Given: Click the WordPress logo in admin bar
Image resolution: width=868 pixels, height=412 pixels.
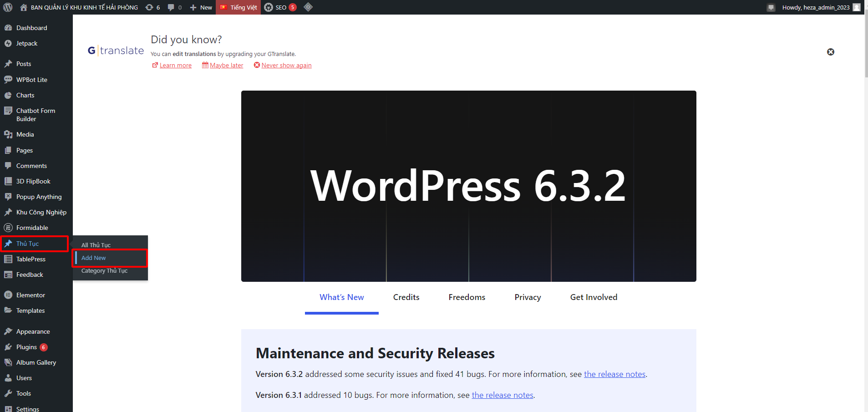Looking at the screenshot, I should pyautogui.click(x=8, y=7).
